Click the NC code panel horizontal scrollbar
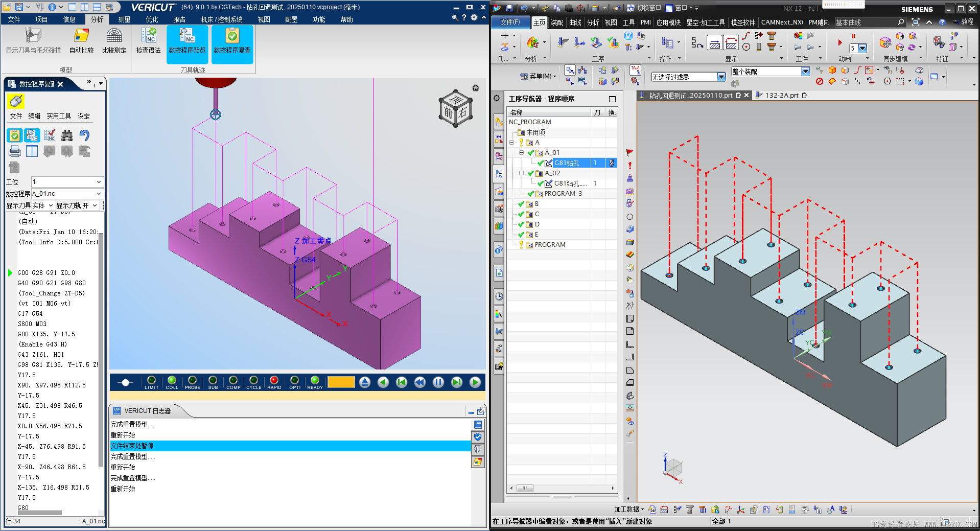 [40, 513]
